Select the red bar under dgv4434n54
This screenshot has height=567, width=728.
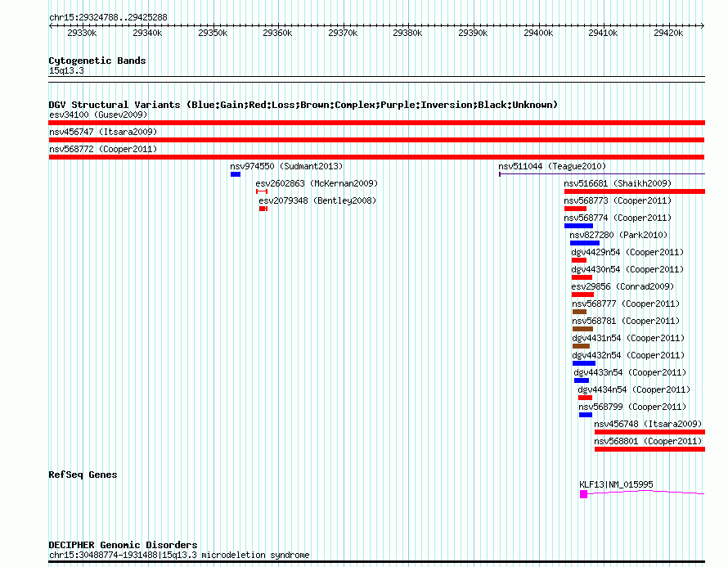(x=585, y=398)
